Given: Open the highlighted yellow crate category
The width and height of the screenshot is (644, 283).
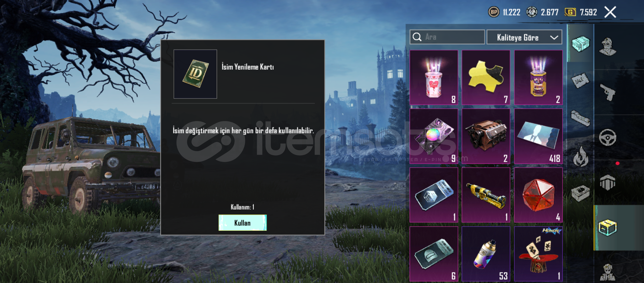Looking at the screenshot, I should point(608,228).
